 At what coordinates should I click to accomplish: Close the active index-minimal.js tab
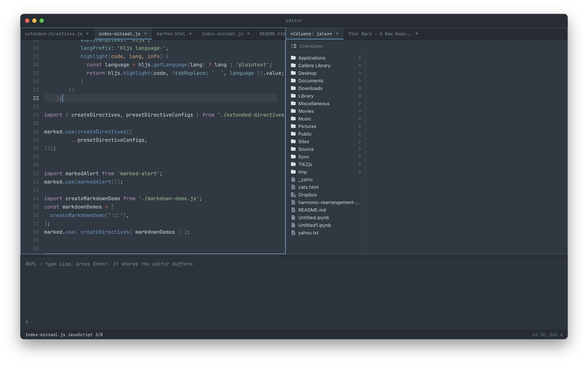coord(145,34)
